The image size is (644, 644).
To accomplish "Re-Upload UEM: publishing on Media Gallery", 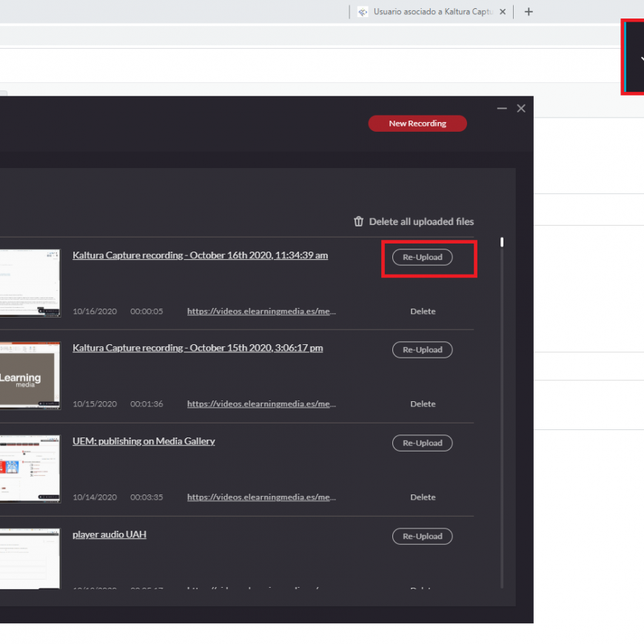I will [x=422, y=443].
